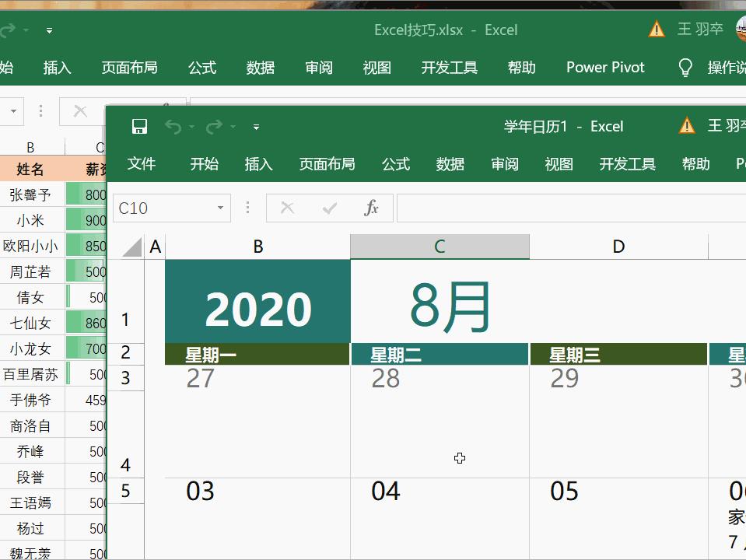Screen dimensions: 746x560
Task: Click the Cancel X in formula bar
Action: click(287, 208)
